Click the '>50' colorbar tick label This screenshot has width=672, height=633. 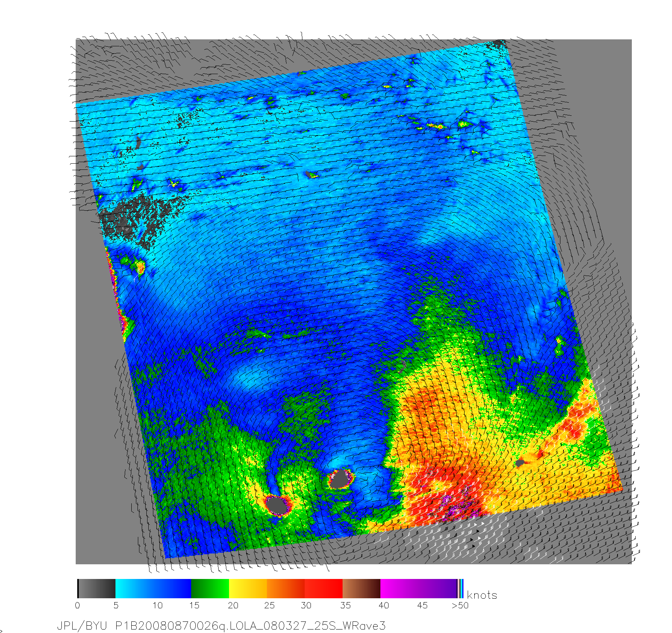point(460,605)
